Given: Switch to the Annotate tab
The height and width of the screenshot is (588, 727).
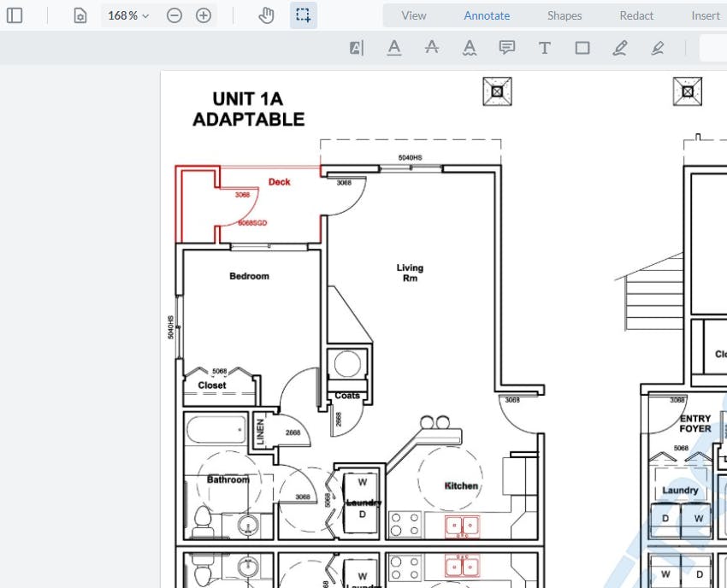Looking at the screenshot, I should 487,15.
